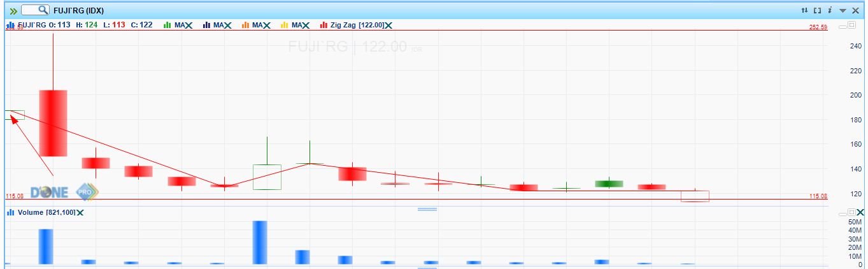This screenshot has width=868, height=269.
Task: Click the tallest volume bar
Action: coord(260,242)
